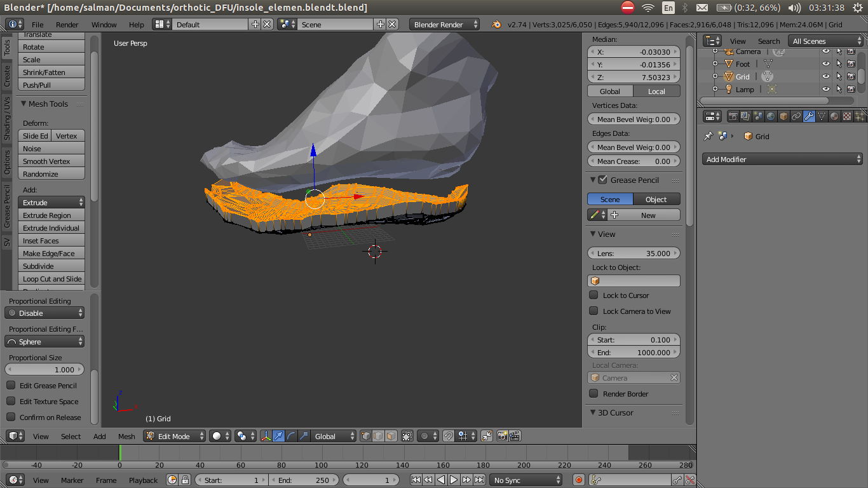Open the Material properties tab
The width and height of the screenshot is (868, 488).
835,116
